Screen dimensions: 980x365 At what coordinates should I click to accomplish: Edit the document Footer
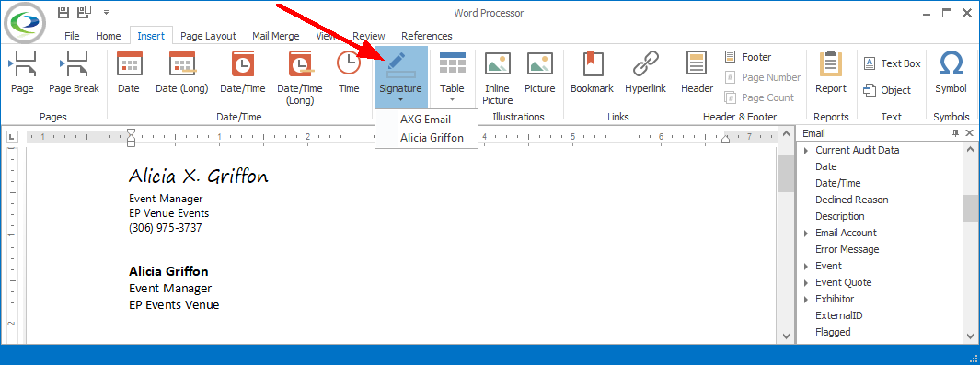748,57
